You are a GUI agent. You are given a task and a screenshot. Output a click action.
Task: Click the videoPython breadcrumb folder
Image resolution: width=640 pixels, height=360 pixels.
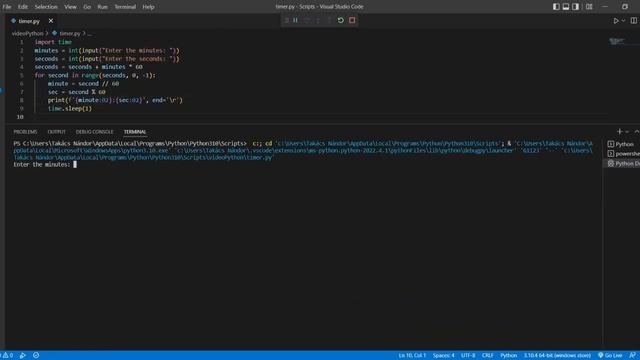(27, 33)
